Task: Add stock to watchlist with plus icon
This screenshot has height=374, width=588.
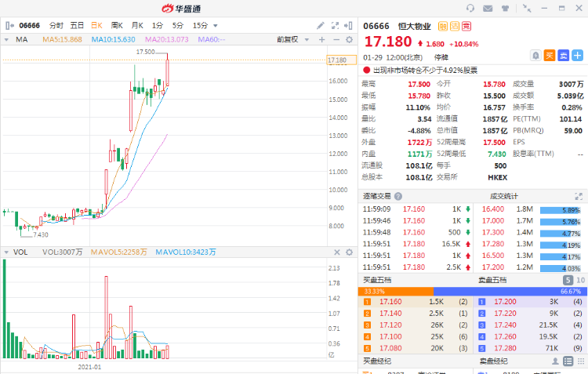Action: [x=578, y=56]
